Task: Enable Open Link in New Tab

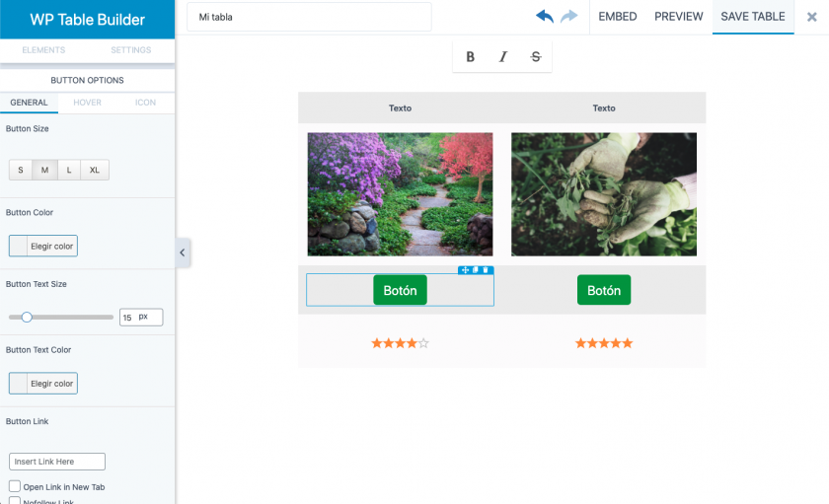Action: [15, 486]
